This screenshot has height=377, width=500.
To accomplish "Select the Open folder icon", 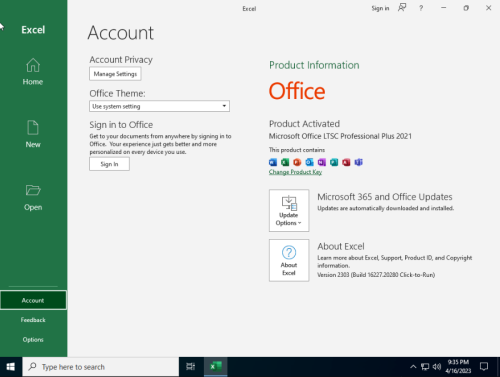I will [x=33, y=190].
